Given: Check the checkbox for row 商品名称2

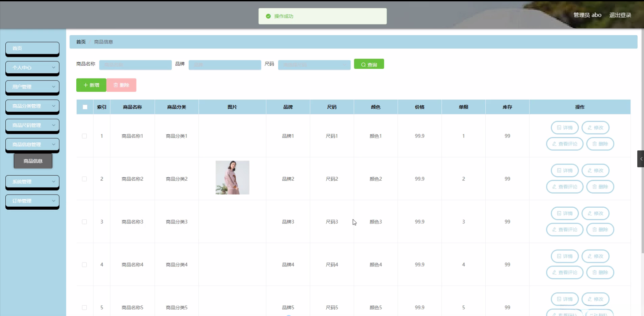Looking at the screenshot, I should coord(84,179).
